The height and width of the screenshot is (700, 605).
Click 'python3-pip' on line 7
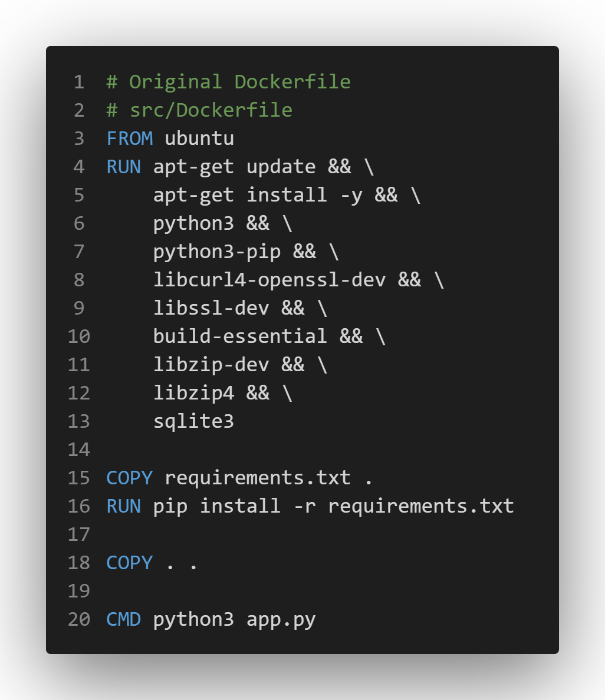(x=216, y=252)
